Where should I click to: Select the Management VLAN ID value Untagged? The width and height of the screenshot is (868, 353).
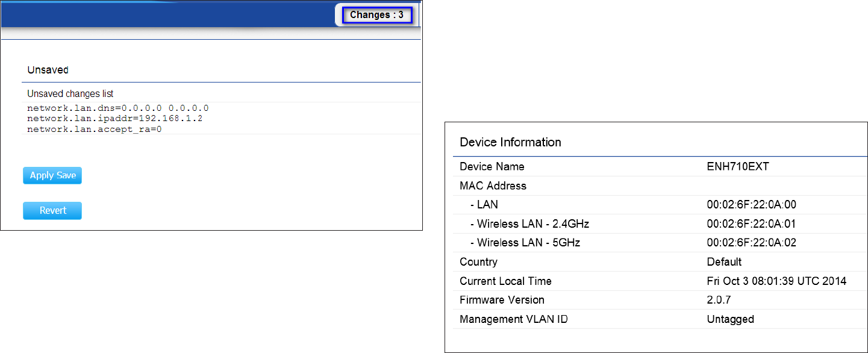click(730, 319)
